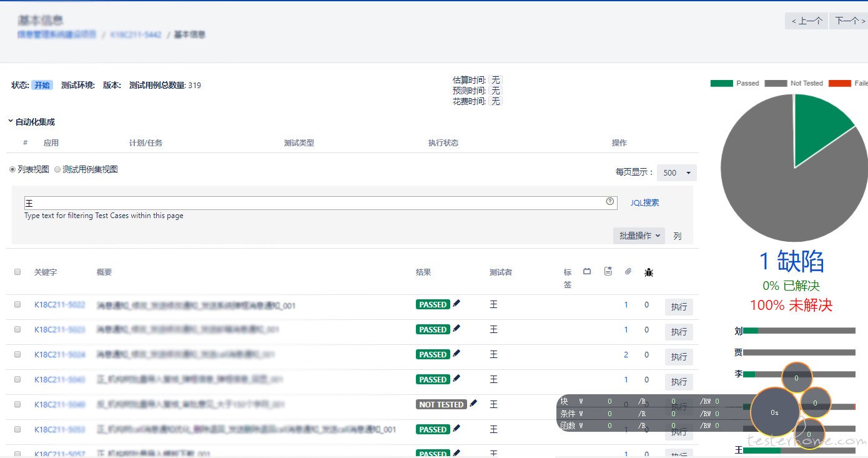Open the 列 columns menu
Screen dimensions: 868x458
pyautogui.click(x=678, y=236)
